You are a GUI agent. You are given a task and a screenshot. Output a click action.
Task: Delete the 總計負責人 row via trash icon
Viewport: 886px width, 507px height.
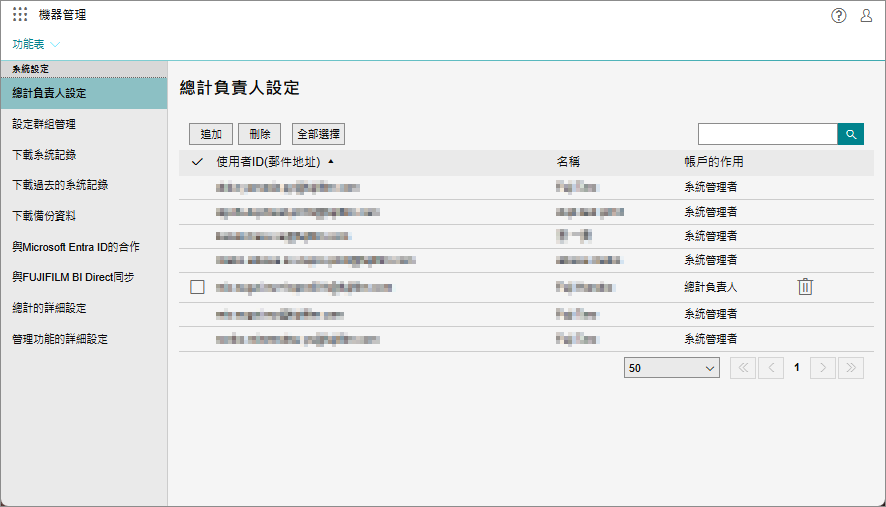coord(805,287)
